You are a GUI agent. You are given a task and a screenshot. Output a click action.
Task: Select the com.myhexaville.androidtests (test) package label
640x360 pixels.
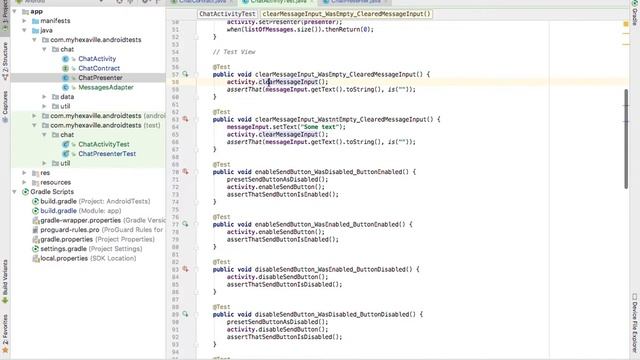[105, 125]
